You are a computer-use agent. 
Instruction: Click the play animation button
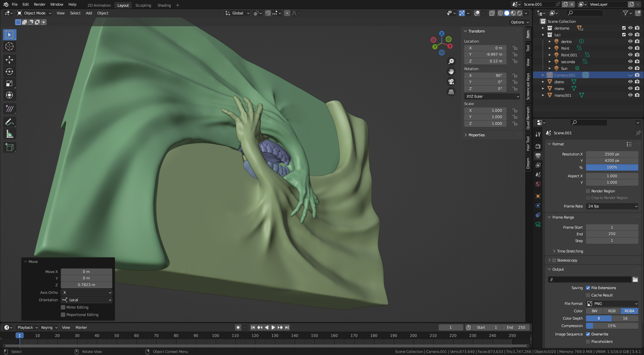point(273,327)
